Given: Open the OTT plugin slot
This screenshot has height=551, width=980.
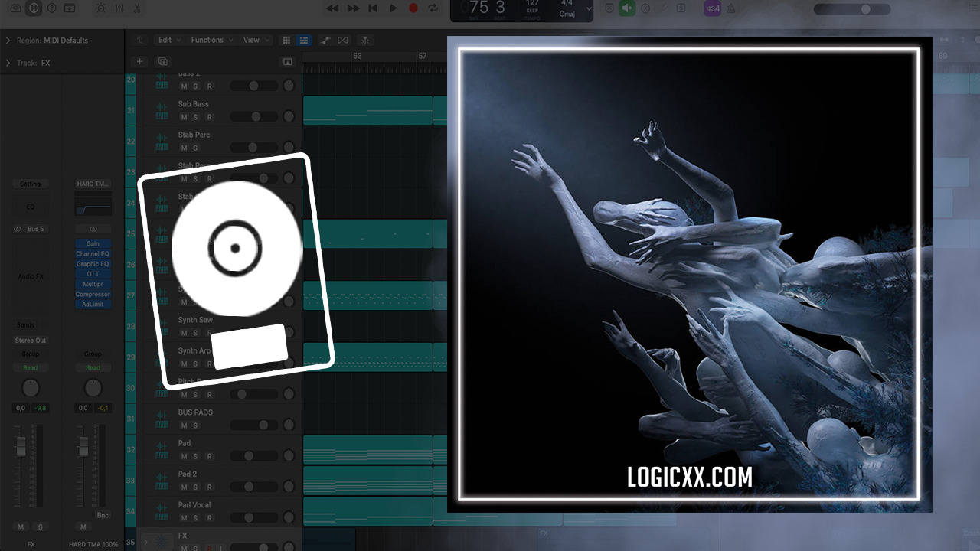Looking at the screenshot, I should (93, 274).
